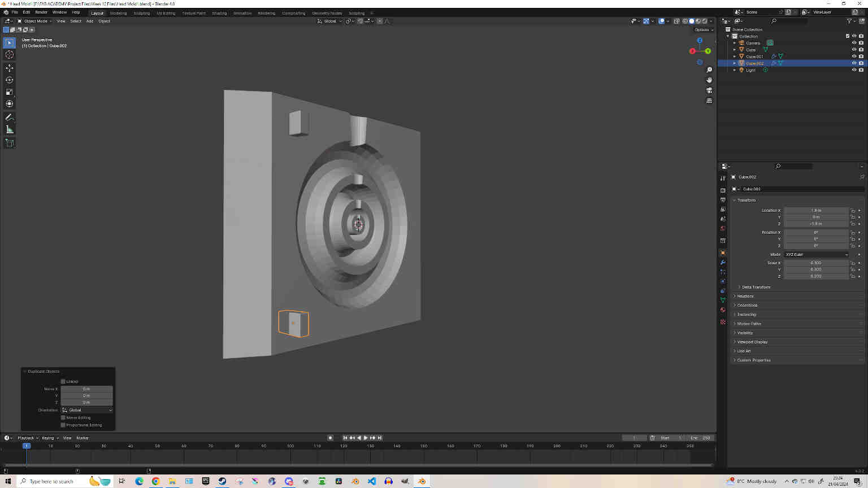Switch to the Shading workspace tab

(x=219, y=13)
